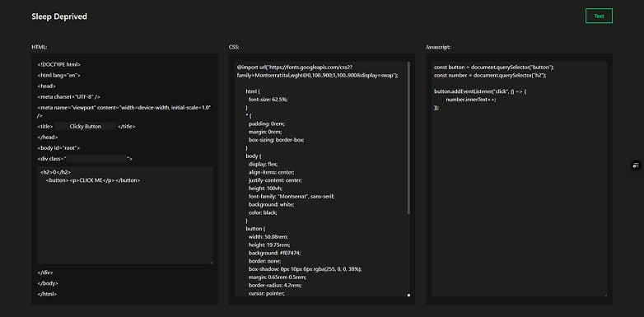This screenshot has width=644, height=317.
Task: Click the CSS textarea resize handle
Action: [x=408, y=295]
